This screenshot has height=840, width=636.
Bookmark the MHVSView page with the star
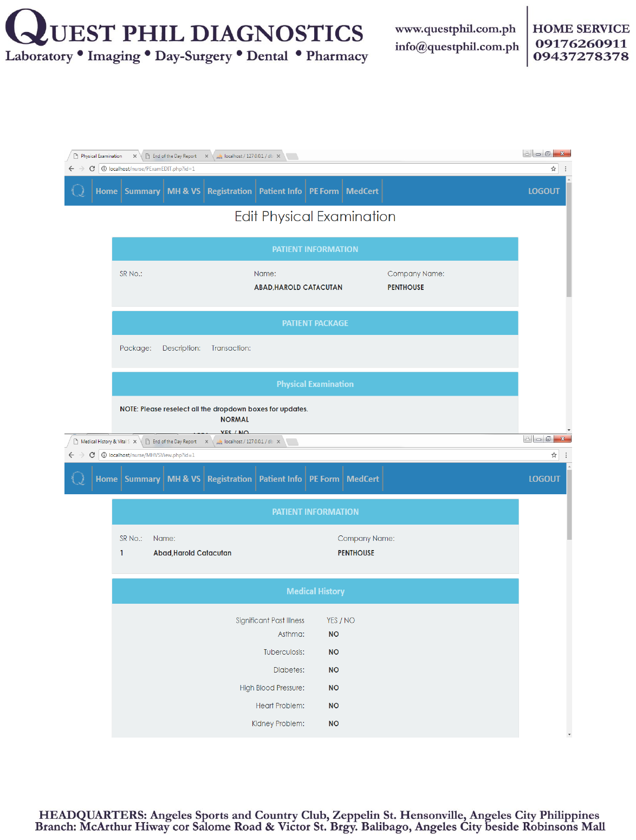point(554,455)
